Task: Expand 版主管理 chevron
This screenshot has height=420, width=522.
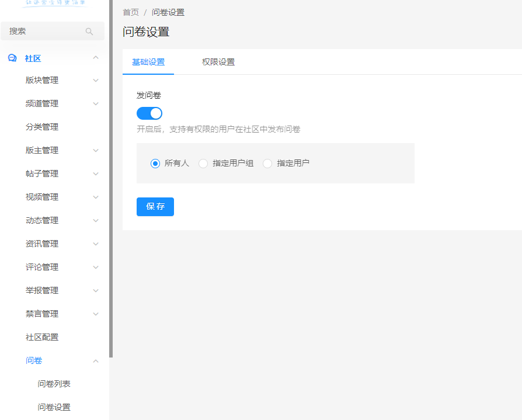Action: pos(96,150)
